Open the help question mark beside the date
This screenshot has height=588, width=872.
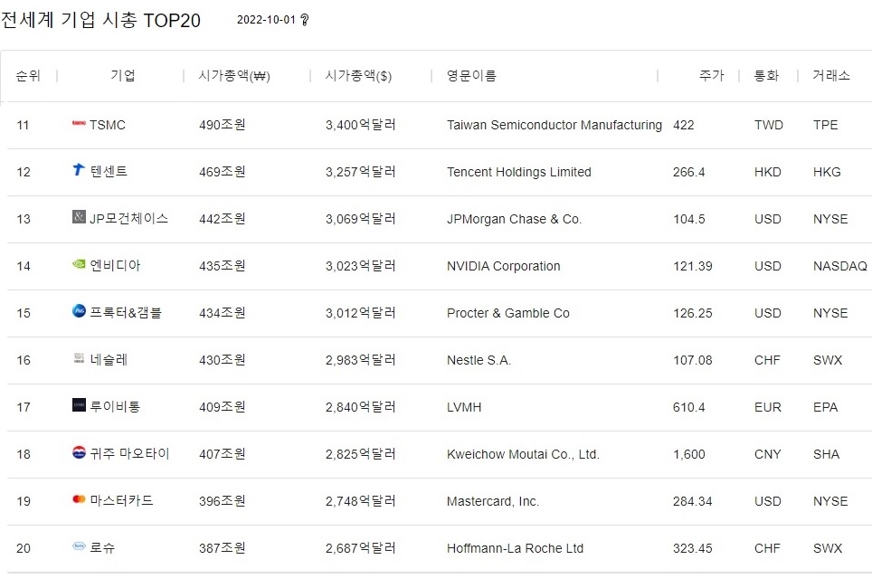coord(304,20)
